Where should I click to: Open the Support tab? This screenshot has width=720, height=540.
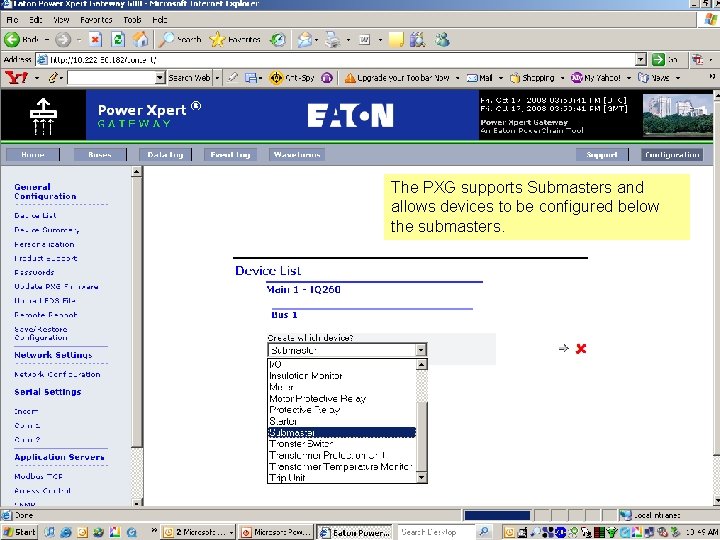pyautogui.click(x=602, y=155)
